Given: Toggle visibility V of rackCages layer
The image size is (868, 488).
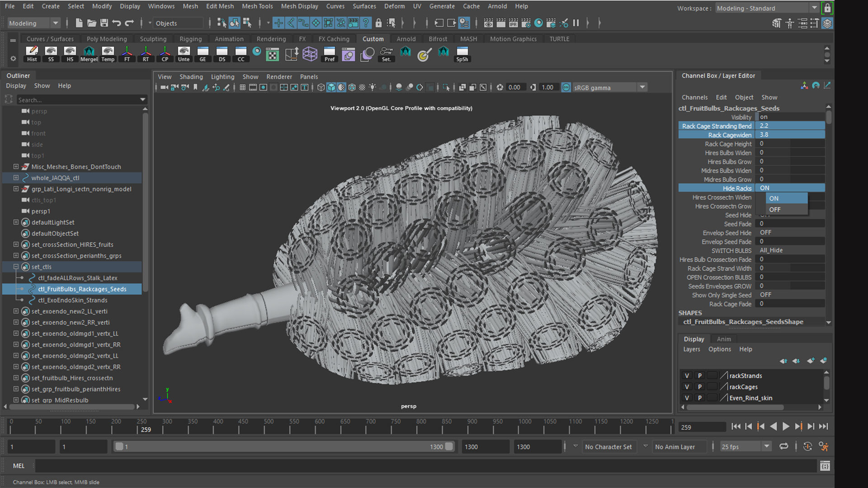Looking at the screenshot, I should coord(687,387).
